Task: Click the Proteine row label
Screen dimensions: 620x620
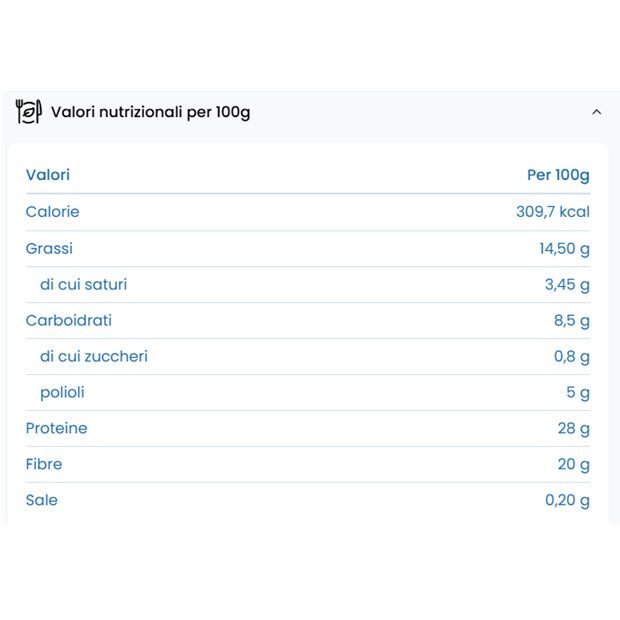Action: coord(56,428)
